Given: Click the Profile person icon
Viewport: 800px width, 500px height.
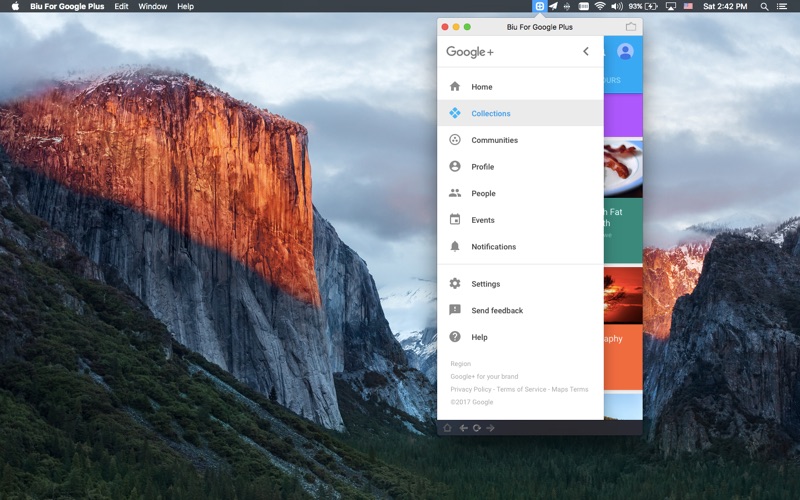Looking at the screenshot, I should tap(455, 167).
